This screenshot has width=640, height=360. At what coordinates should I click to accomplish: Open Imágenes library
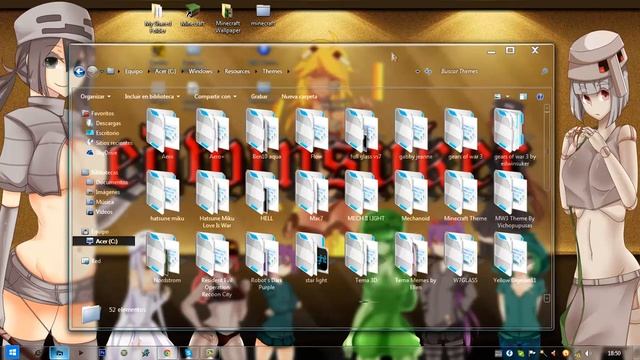point(103,192)
